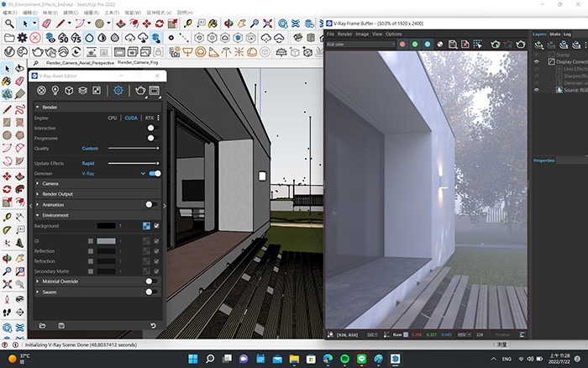Toggle the red channel in Frame Buffer
588x368 pixels.
coord(402,44)
